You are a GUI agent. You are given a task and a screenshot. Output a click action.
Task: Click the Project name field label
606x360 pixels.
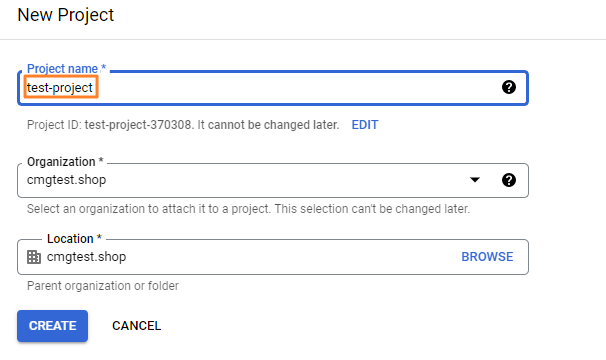tap(66, 68)
